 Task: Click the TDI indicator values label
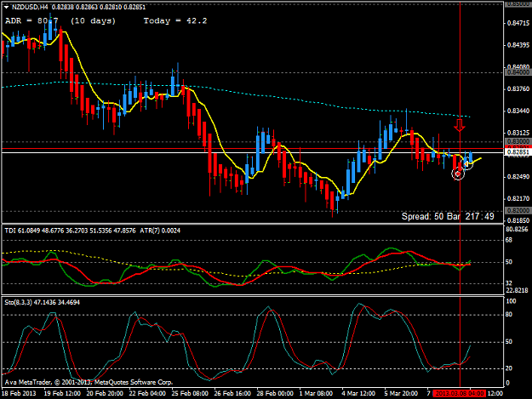70,231
